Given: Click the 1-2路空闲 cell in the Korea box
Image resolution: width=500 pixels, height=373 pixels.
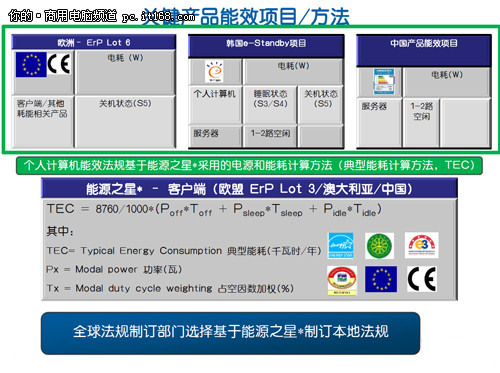Looking at the screenshot, I should click(x=270, y=136).
